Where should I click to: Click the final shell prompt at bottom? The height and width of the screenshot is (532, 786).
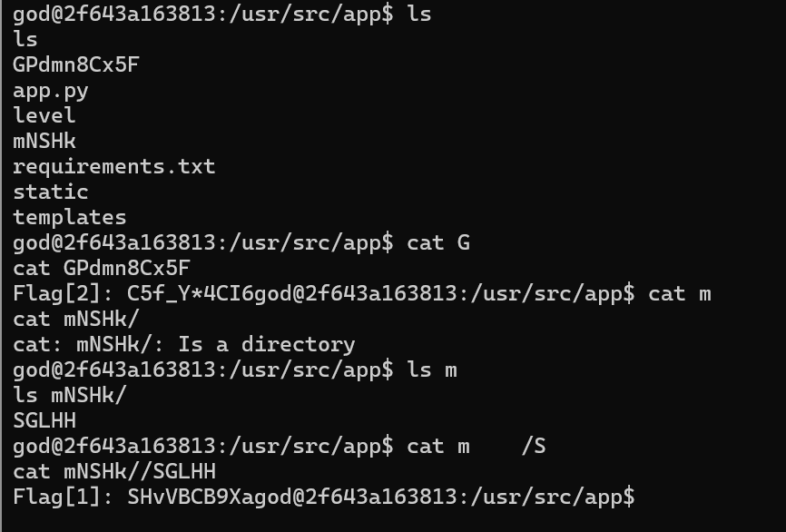pos(444,498)
